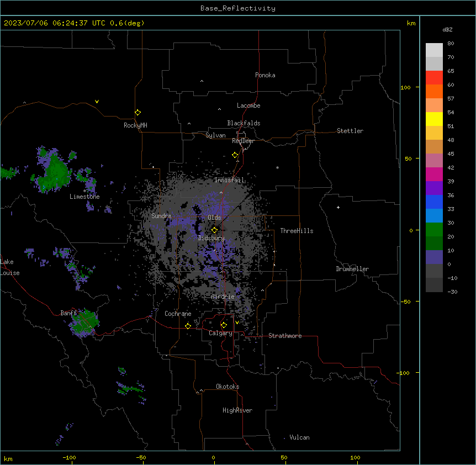The height and width of the screenshot is (465, 476).
Task: Select the green swatch between 30 and 20 dBZ
Action: pos(434,230)
